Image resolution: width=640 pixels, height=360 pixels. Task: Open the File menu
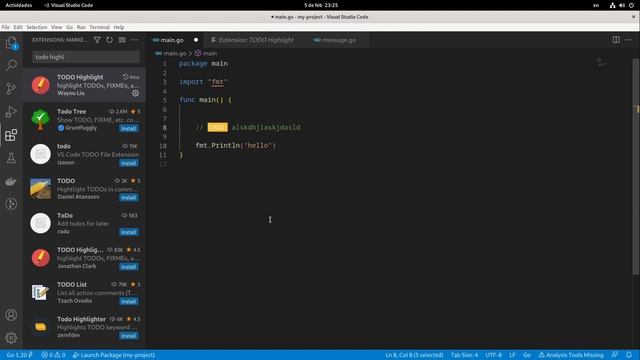[x=5, y=27]
